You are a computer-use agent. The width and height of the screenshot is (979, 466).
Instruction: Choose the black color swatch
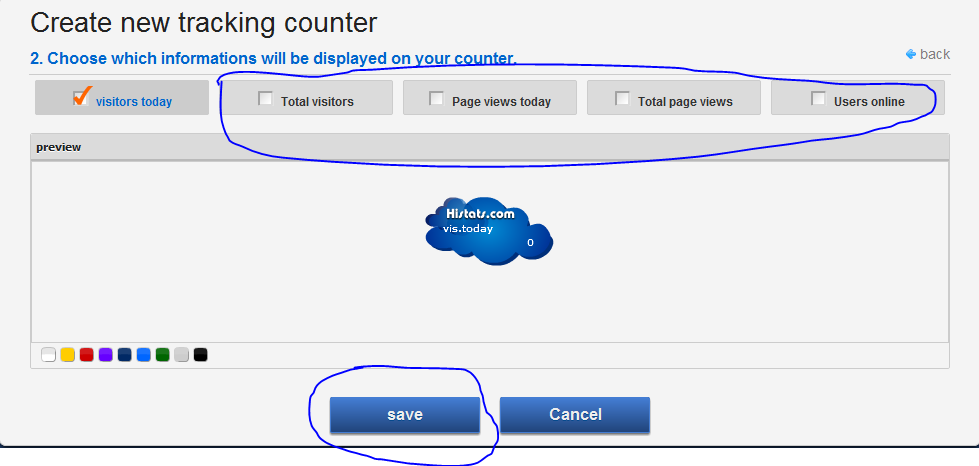(x=200, y=355)
